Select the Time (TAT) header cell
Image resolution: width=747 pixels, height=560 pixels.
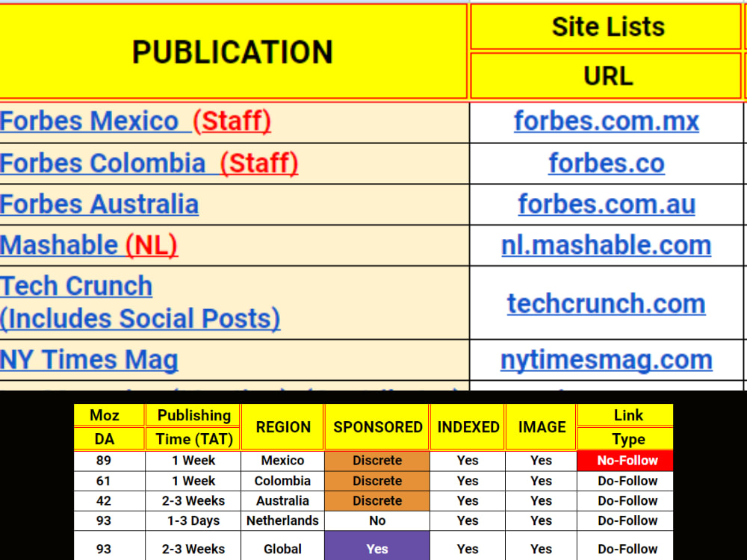[x=193, y=438]
